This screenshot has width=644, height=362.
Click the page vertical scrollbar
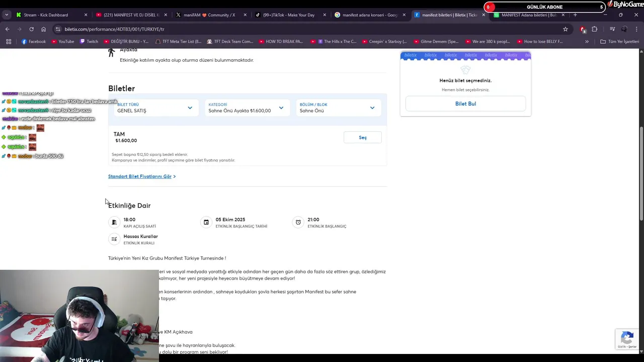tap(641, 173)
